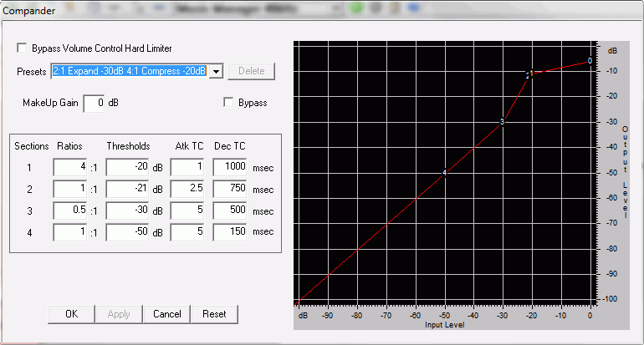644x345 pixels.
Task: Click the Ratios column header label
Action: 69,146
